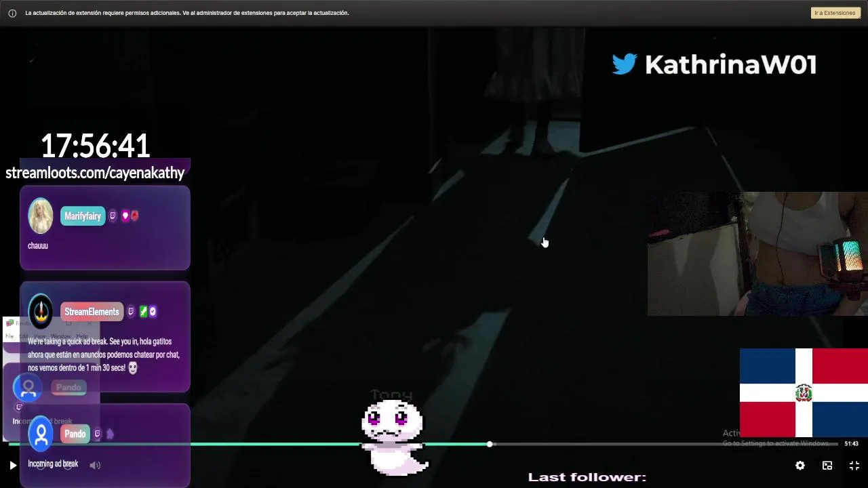The image size is (868, 488).
Task: Click the info icon in notification bar
Action: (12, 13)
